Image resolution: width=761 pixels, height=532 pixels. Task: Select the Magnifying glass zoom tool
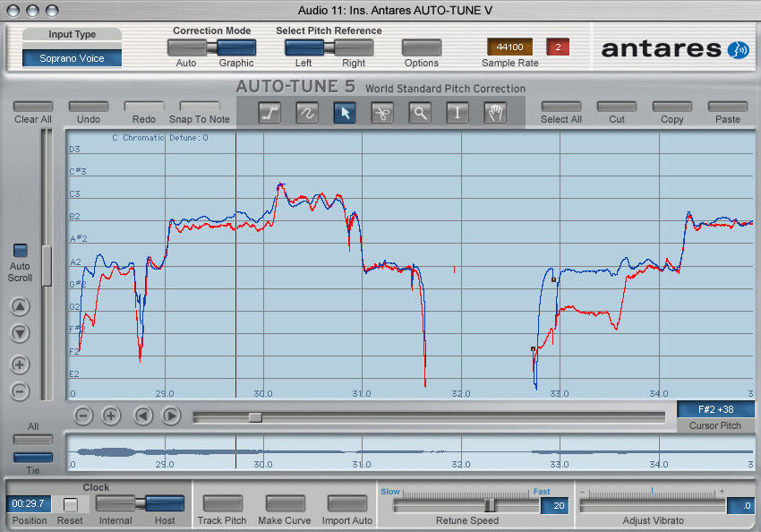point(420,113)
